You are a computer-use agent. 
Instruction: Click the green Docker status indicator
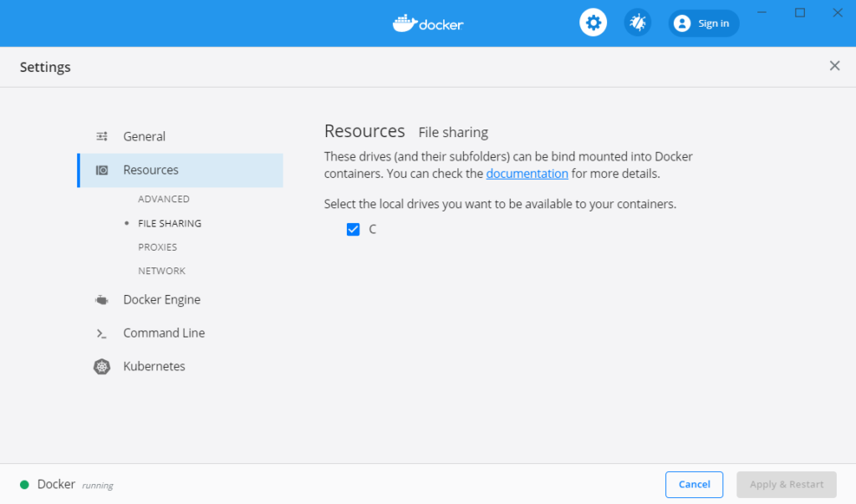(24, 485)
